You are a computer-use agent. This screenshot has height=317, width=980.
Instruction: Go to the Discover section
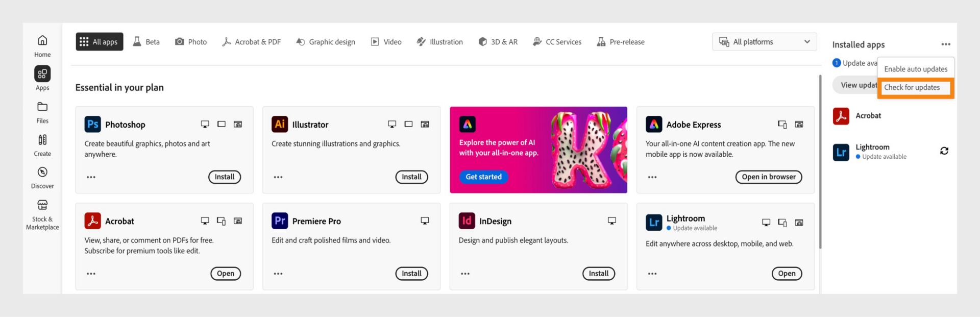[x=42, y=173]
